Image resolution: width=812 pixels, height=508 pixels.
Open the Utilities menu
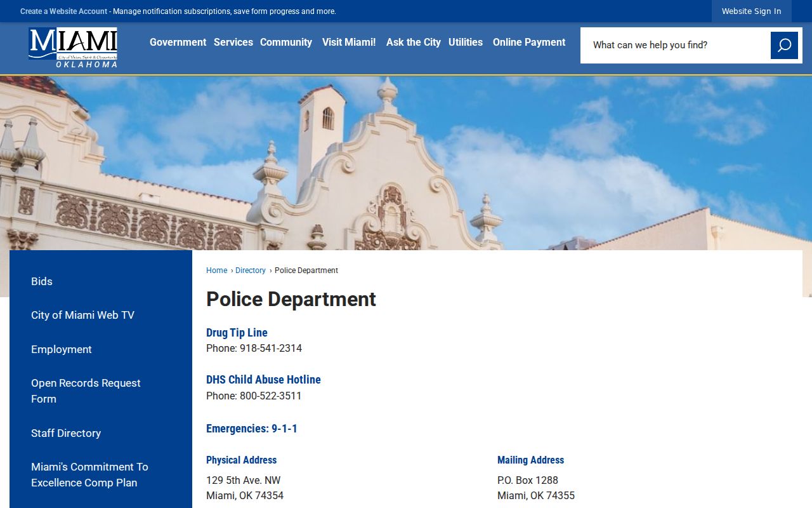[x=466, y=42]
